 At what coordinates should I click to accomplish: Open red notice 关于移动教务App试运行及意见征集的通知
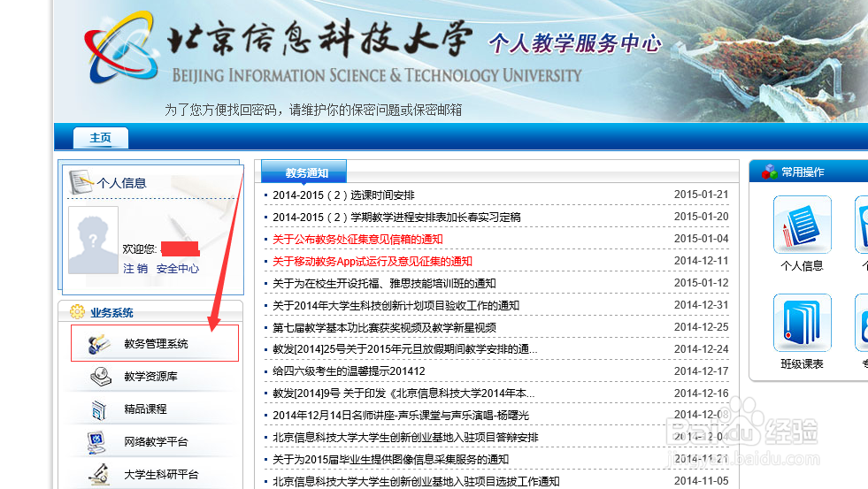coord(372,262)
